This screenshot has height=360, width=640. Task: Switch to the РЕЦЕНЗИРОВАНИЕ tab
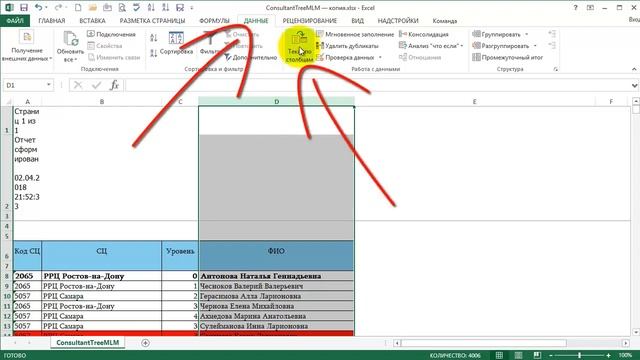[x=310, y=20]
